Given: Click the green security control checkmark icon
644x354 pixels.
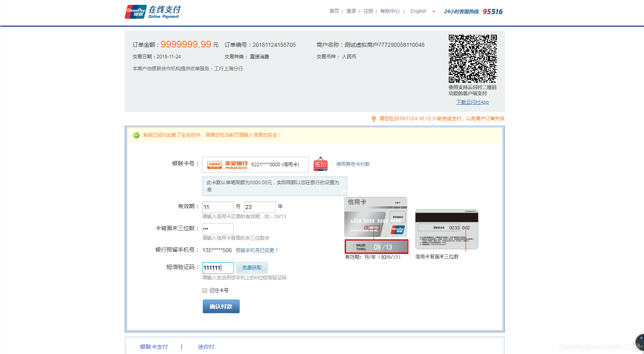Looking at the screenshot, I should (x=136, y=135).
